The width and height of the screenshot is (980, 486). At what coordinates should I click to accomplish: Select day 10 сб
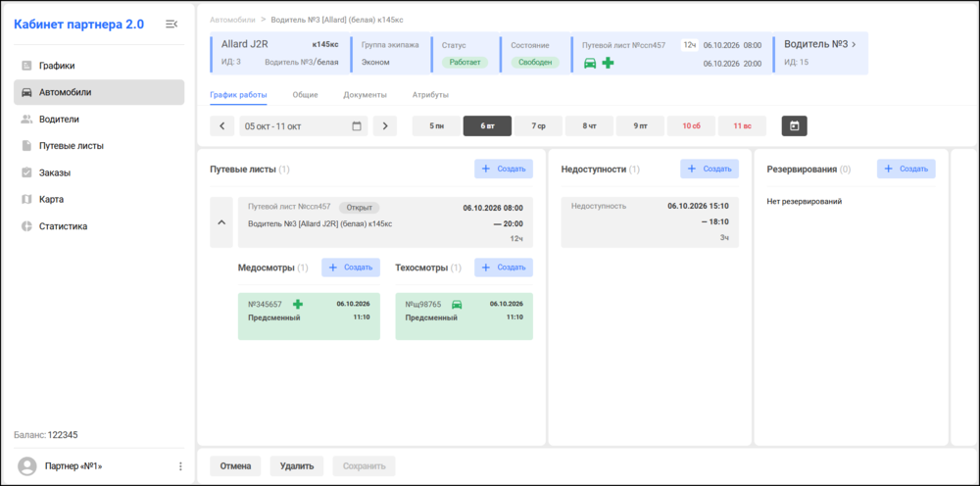pyautogui.click(x=691, y=125)
